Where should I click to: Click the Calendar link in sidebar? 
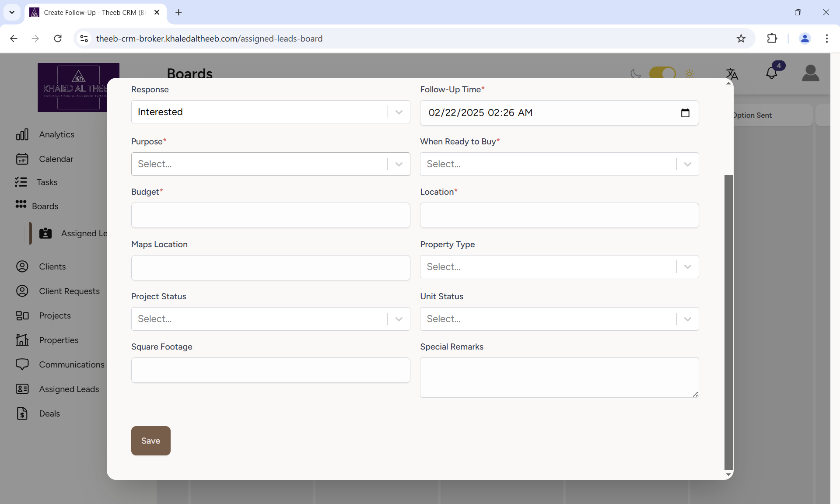(x=56, y=159)
